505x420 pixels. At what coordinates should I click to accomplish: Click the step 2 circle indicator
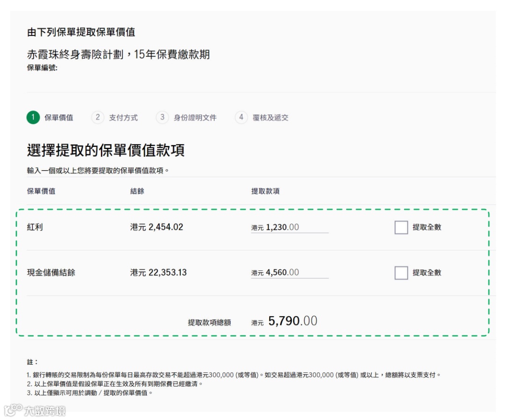point(97,118)
